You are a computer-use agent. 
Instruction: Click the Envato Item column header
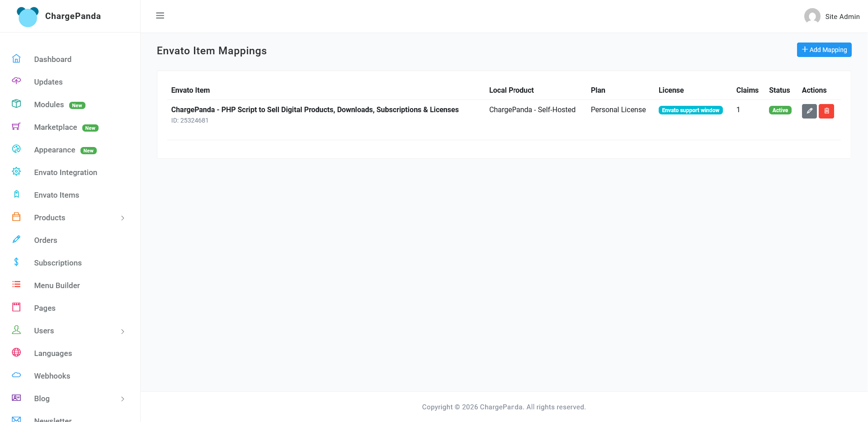tap(190, 90)
